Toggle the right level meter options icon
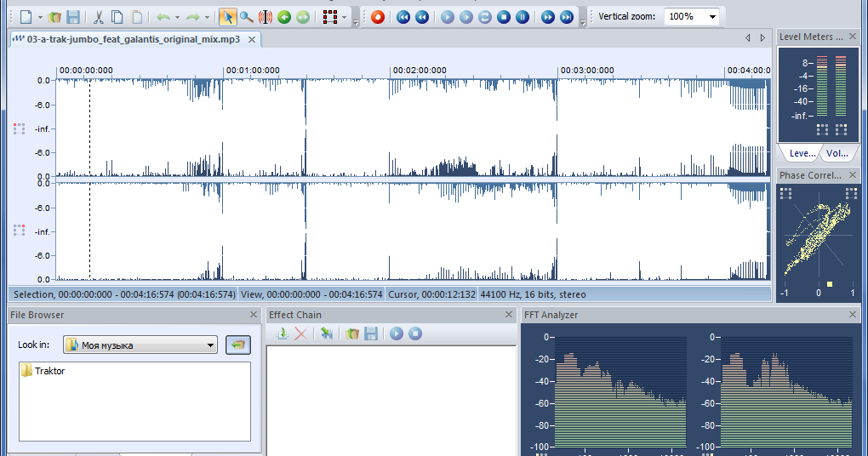Viewport: 868px width, 456px height. 841,129
